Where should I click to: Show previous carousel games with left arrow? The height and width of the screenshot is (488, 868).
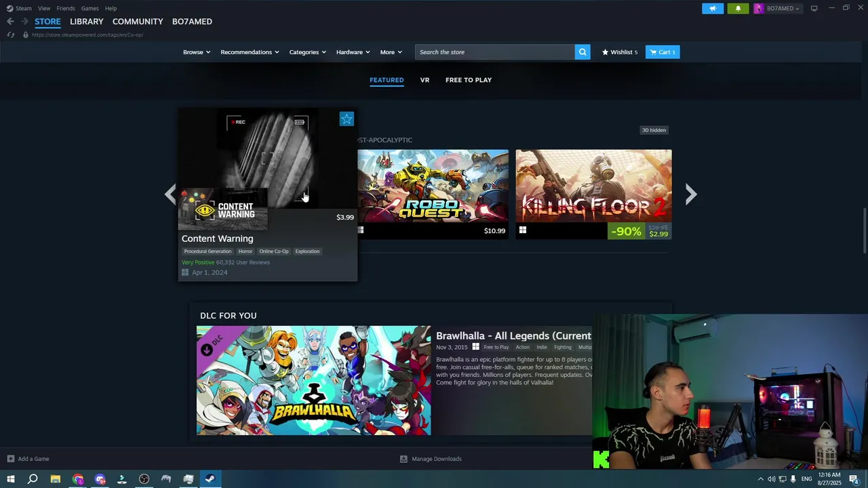click(x=170, y=195)
